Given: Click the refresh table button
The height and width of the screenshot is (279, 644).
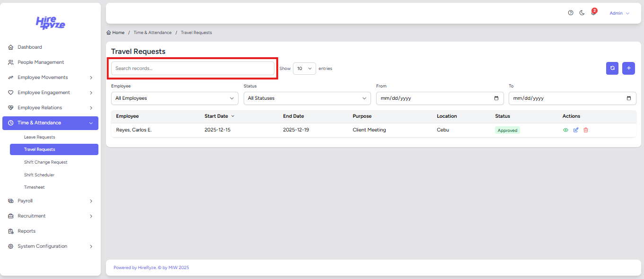Looking at the screenshot, I should 612,68.
